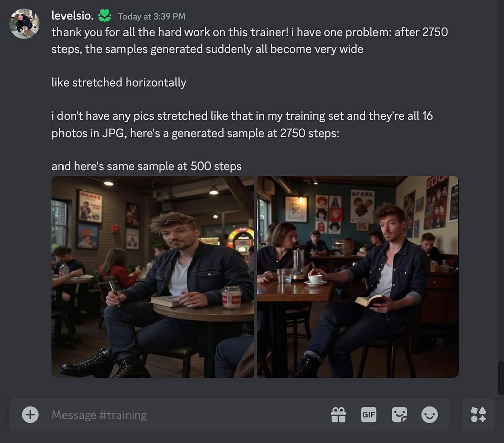Open the apps launcher icon
Screen dimensions: 504x443
point(478,415)
